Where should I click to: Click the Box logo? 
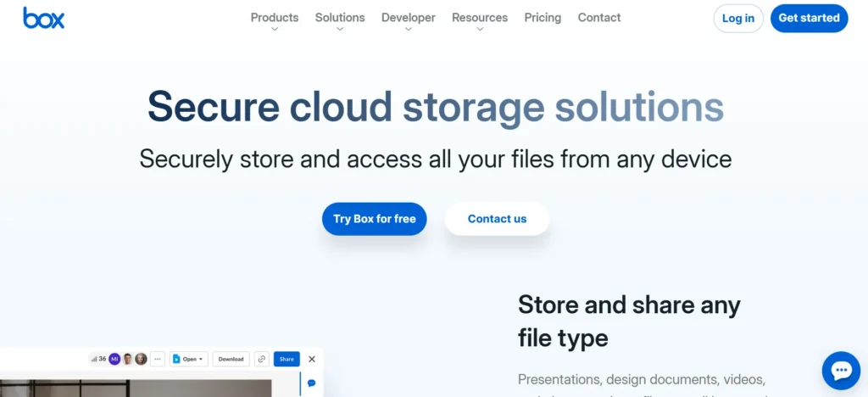point(44,18)
